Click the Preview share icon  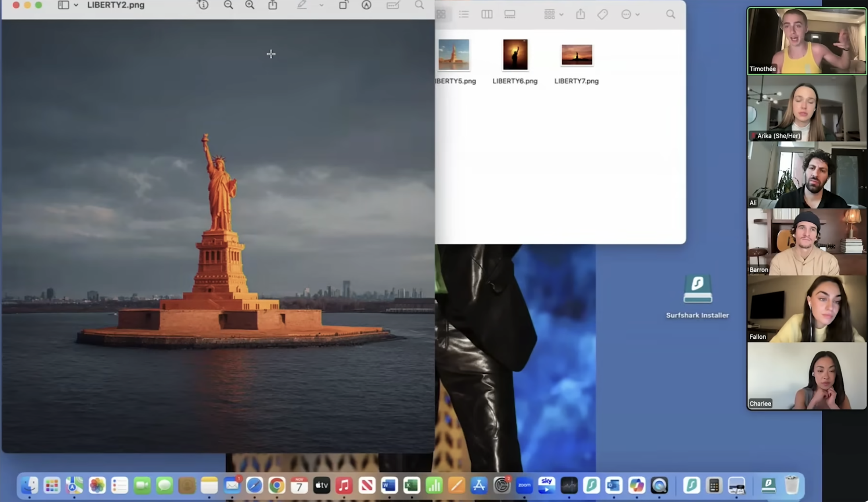click(x=273, y=5)
